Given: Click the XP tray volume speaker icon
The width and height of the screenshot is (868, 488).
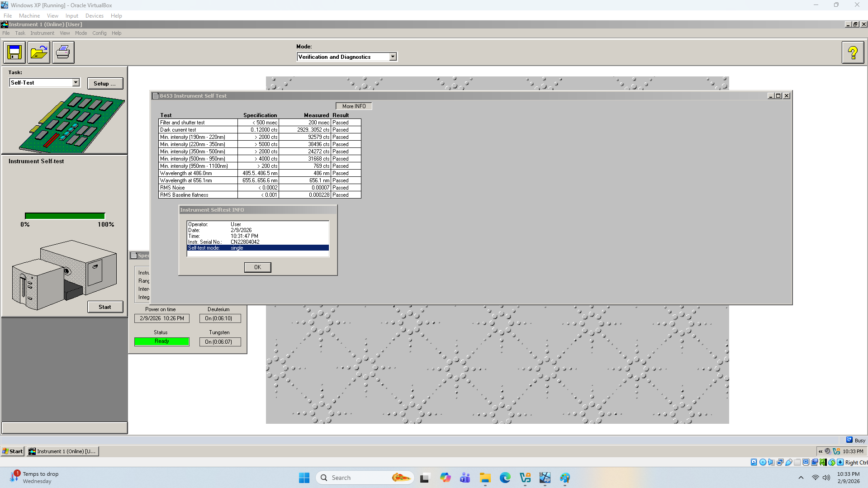Looking at the screenshot, I should pos(828,451).
